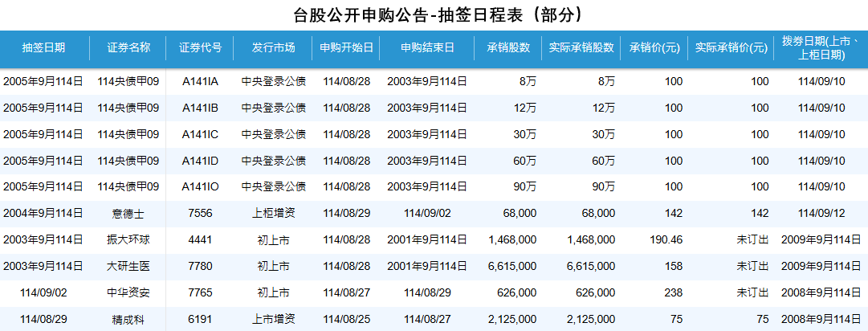This screenshot has height=331, width=868.
Task: Click 未订出 in the 中华资安 row
Action: coord(752,292)
